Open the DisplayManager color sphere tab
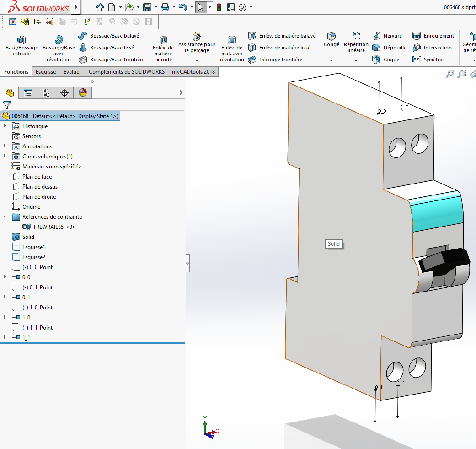The width and height of the screenshot is (476, 449). [83, 92]
